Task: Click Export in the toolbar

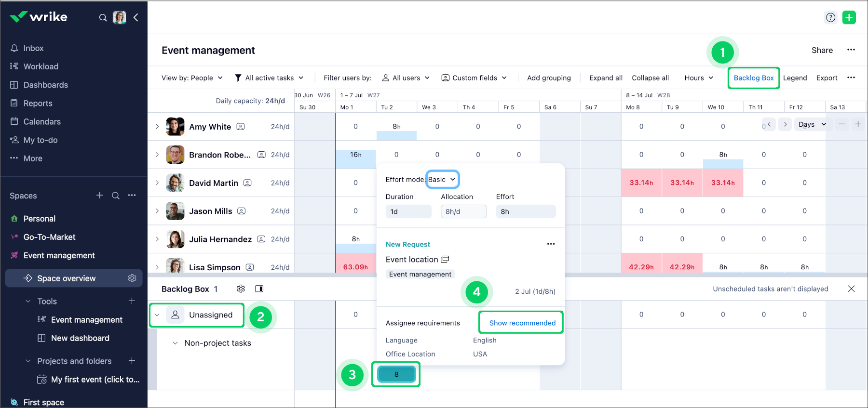Action: pyautogui.click(x=827, y=78)
